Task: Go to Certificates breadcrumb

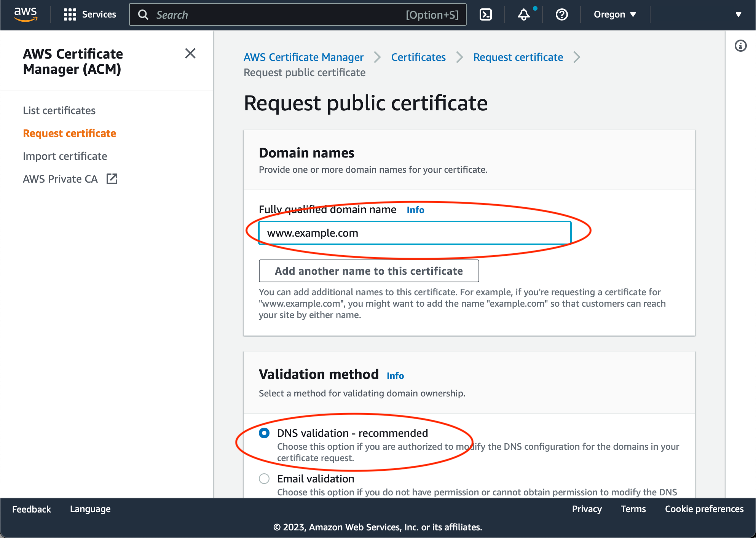Action: 418,57
